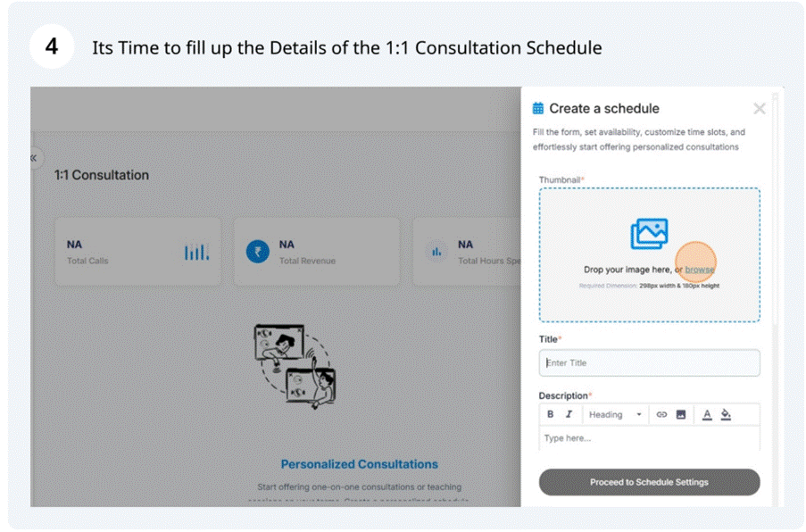The width and height of the screenshot is (806, 532).
Task: Click into the Enter Title field
Action: click(x=649, y=363)
